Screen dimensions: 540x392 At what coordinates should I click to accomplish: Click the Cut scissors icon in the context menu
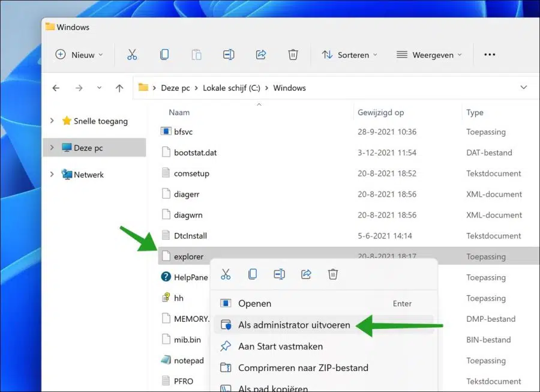[226, 274]
